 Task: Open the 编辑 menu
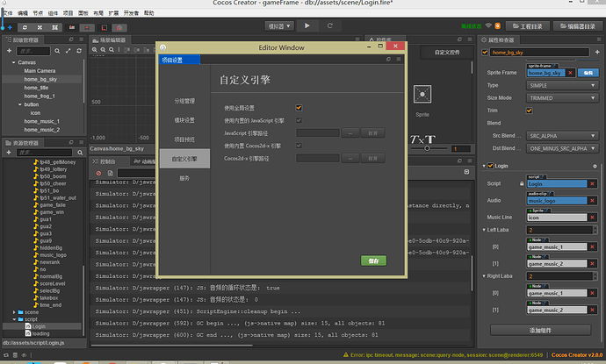23,13
